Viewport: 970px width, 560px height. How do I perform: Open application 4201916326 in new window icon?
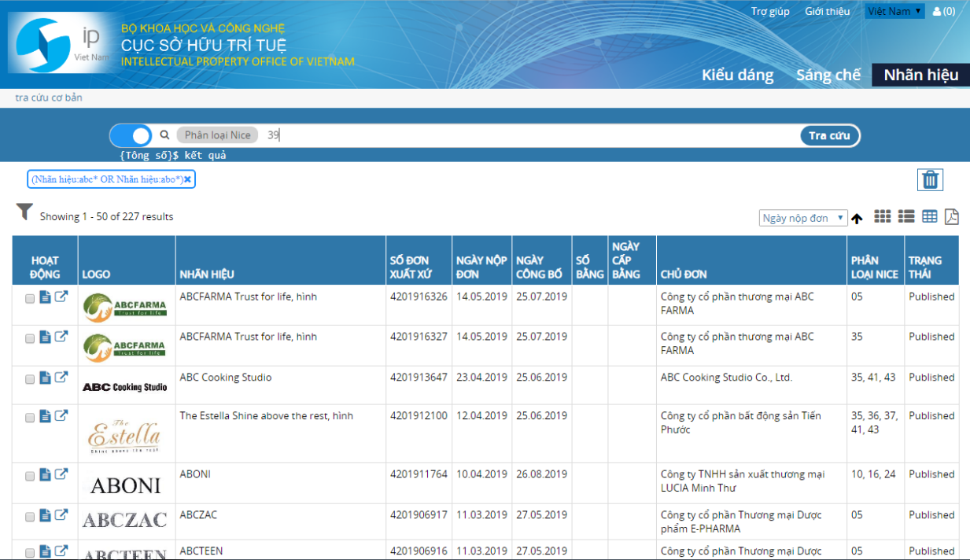[61, 297]
